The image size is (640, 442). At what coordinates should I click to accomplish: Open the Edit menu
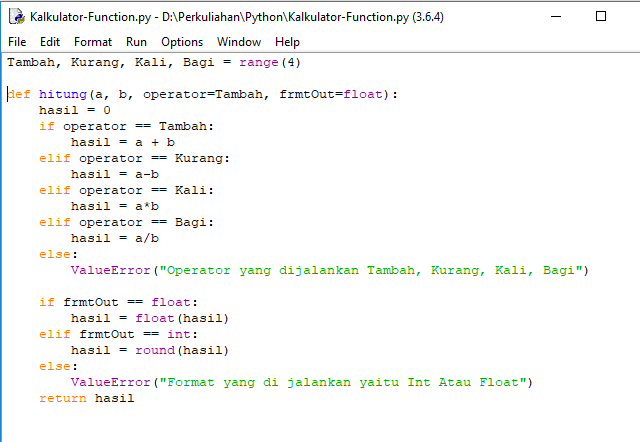pos(50,42)
